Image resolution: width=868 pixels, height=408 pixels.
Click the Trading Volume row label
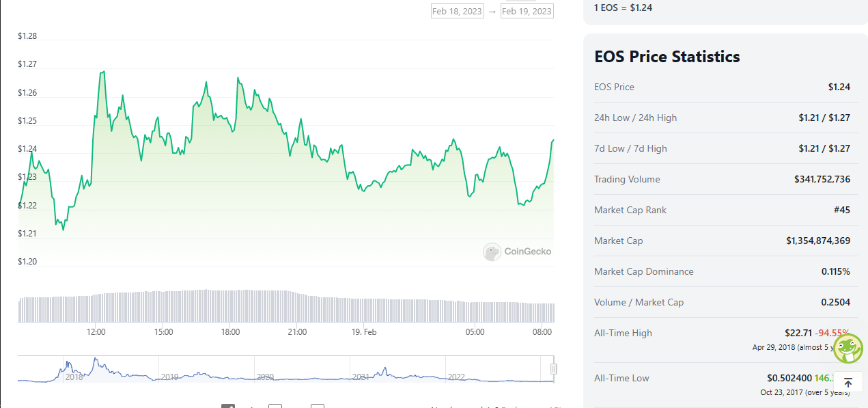(627, 179)
